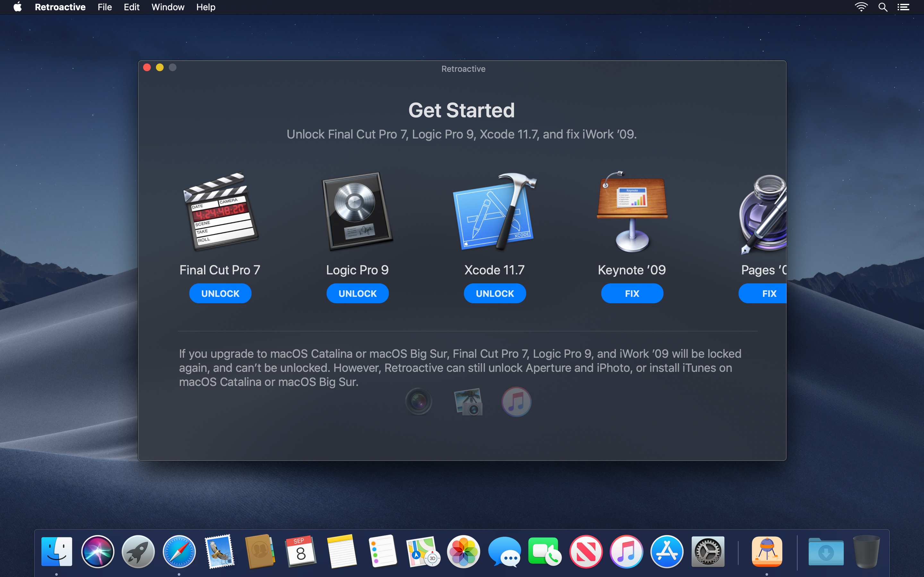Open the Wi-Fi status menu
The width and height of the screenshot is (924, 577).
[x=861, y=7]
